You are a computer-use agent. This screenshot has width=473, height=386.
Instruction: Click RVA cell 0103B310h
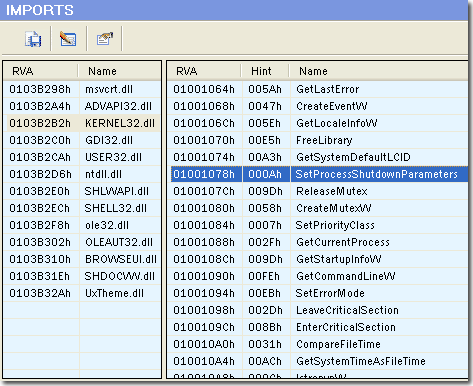point(40,259)
